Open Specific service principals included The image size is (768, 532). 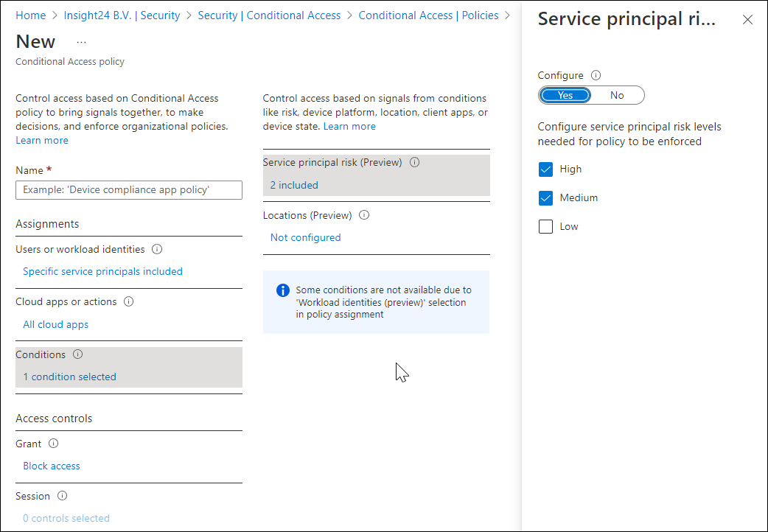[103, 271]
